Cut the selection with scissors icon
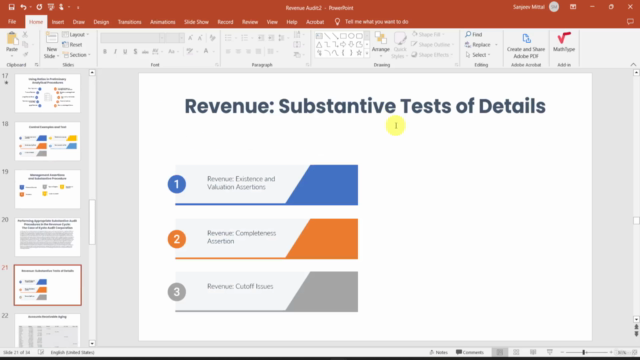Screen dimensions: 640x360 (x=25, y=35)
